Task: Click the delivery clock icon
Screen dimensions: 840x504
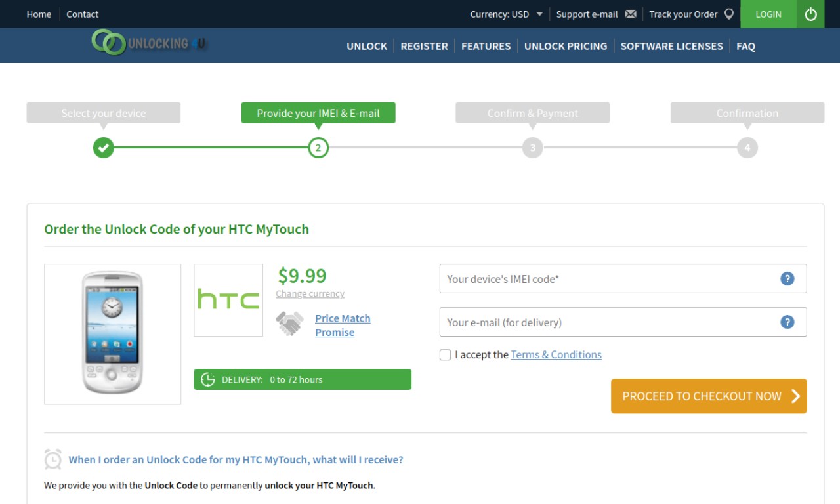Action: click(x=208, y=379)
